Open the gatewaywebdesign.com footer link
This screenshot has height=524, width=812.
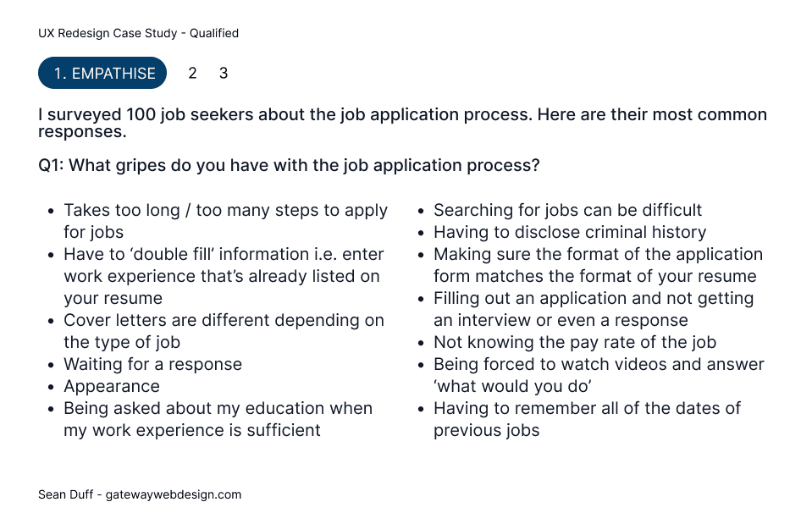click(x=174, y=494)
